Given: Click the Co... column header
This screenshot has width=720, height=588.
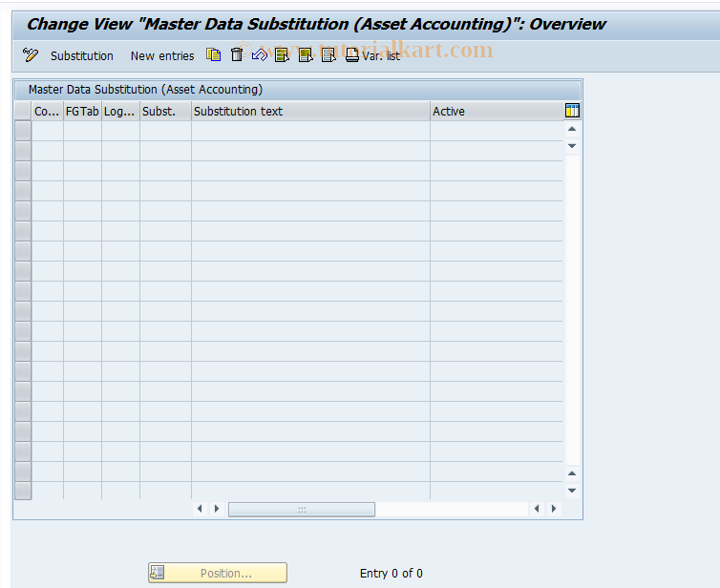Looking at the screenshot, I should coord(48,112).
